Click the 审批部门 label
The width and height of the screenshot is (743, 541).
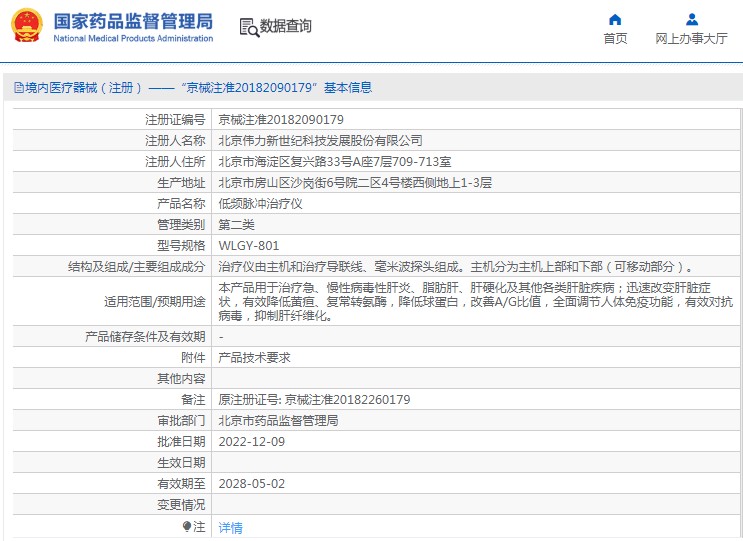point(181,420)
